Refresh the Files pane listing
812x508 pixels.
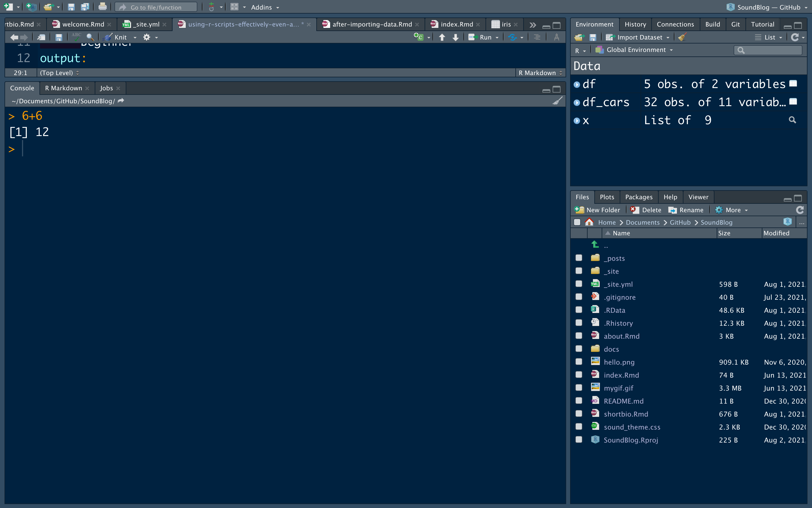[800, 210]
